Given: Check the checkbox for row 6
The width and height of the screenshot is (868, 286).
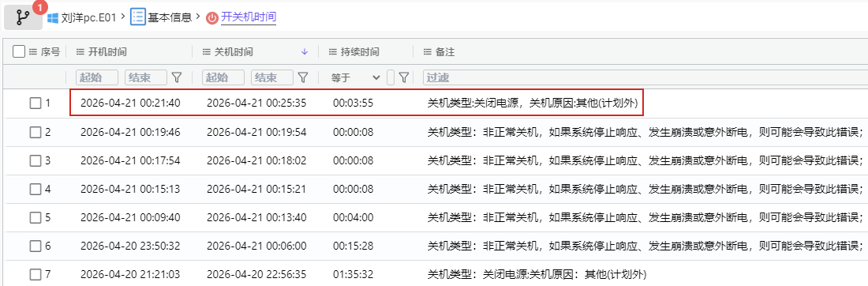Looking at the screenshot, I should [36, 246].
